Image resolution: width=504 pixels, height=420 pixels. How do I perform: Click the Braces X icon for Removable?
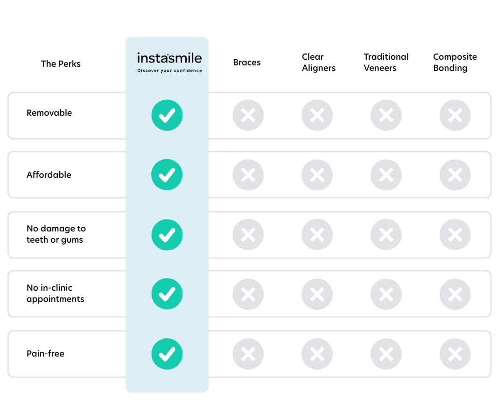pos(248,115)
